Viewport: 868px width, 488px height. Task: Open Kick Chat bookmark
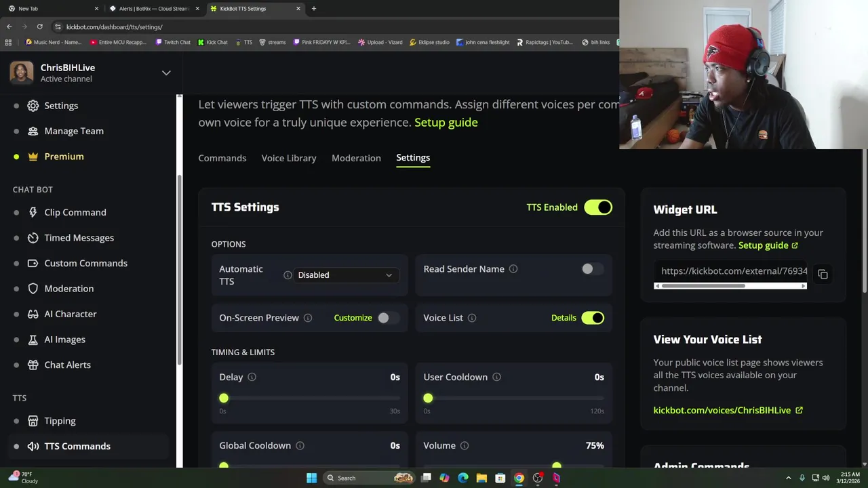pyautogui.click(x=213, y=42)
